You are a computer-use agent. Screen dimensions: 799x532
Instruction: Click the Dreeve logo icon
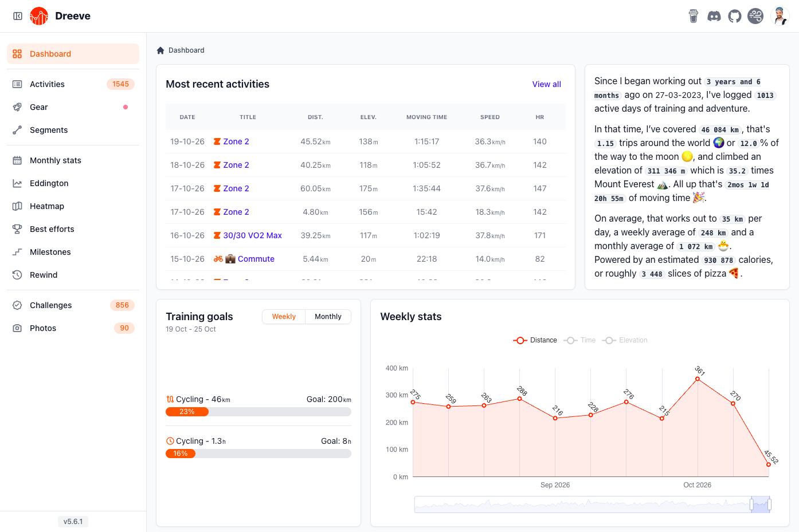coord(39,16)
